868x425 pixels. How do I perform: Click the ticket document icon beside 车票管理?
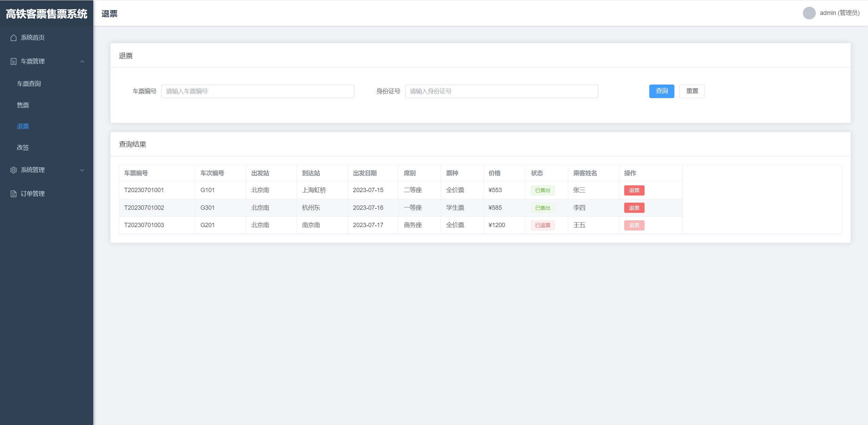[x=14, y=61]
